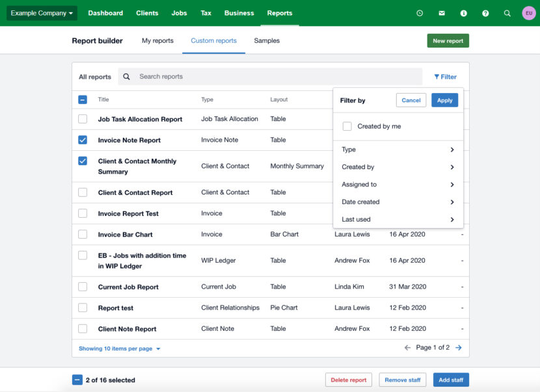Click the global search magnifier icon
Viewport: 540px width, 392px height.
tap(507, 12)
